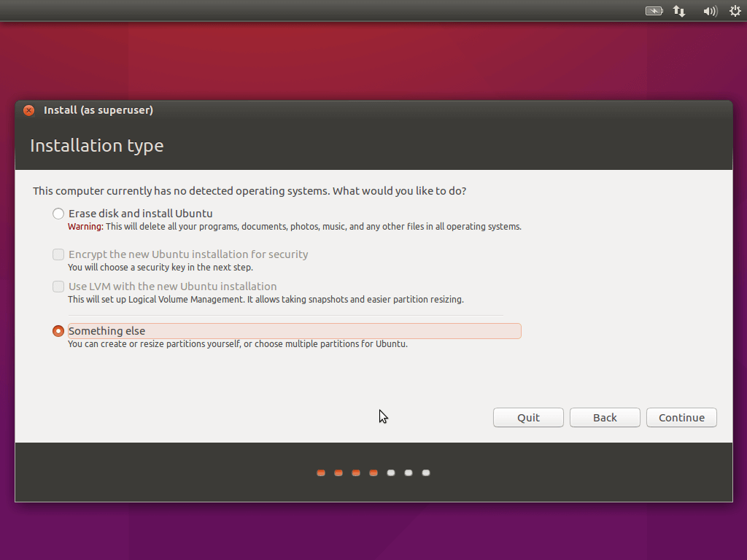The image size is (747, 560).
Task: Select Erase disk and install Ubuntu option
Action: pyautogui.click(x=58, y=214)
